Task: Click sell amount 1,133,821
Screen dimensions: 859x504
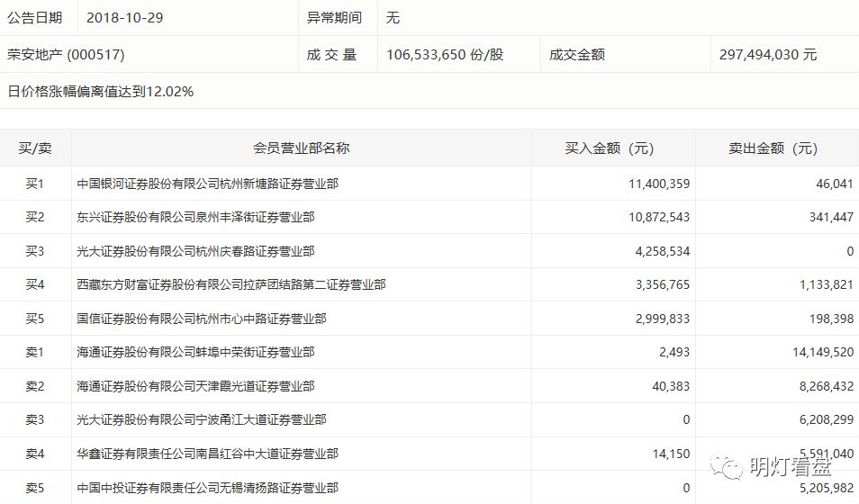Action: click(x=826, y=284)
